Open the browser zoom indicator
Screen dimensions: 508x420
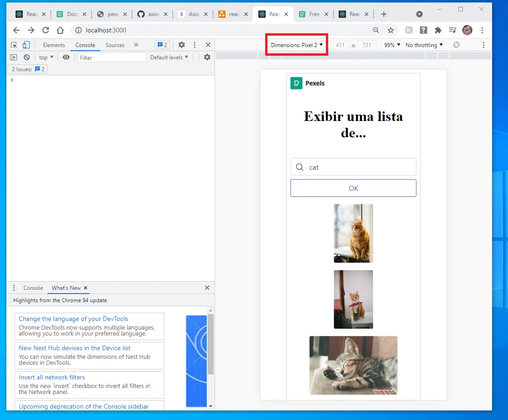376,30
